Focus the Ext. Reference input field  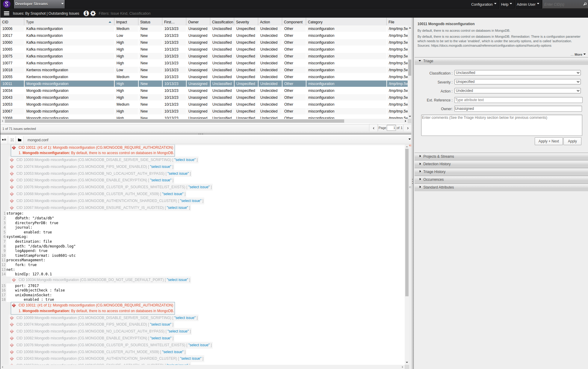(x=518, y=100)
